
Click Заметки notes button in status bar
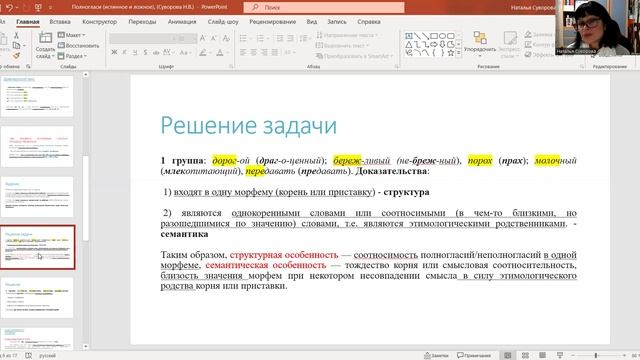436,356
